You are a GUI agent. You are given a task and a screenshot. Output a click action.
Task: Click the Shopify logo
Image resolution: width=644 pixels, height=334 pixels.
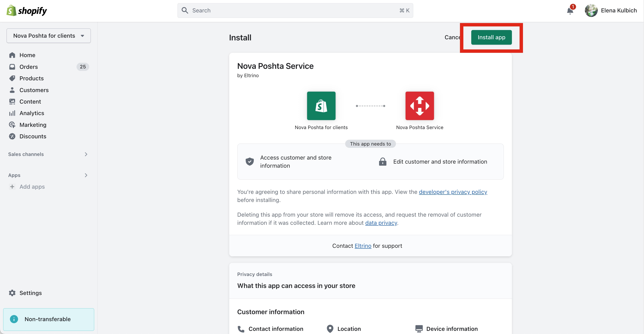pyautogui.click(x=27, y=10)
